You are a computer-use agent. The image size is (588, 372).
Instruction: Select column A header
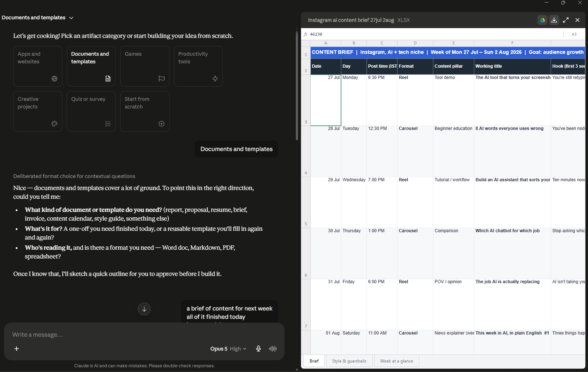(x=326, y=43)
